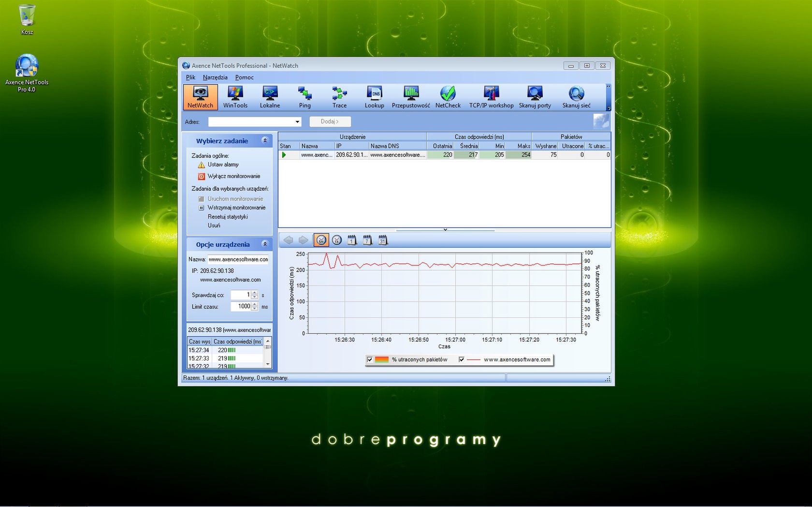Open the Adres address dropdown
The image size is (812, 507).
296,121
